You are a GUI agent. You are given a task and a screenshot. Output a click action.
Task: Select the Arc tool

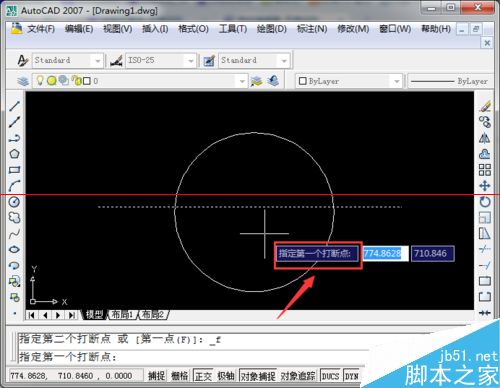pyautogui.click(x=14, y=186)
